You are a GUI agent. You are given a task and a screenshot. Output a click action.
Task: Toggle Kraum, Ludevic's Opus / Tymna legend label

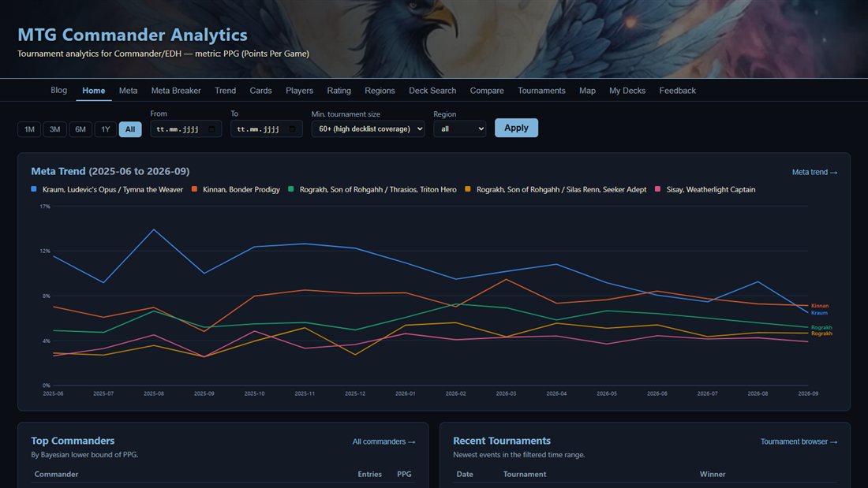point(112,189)
